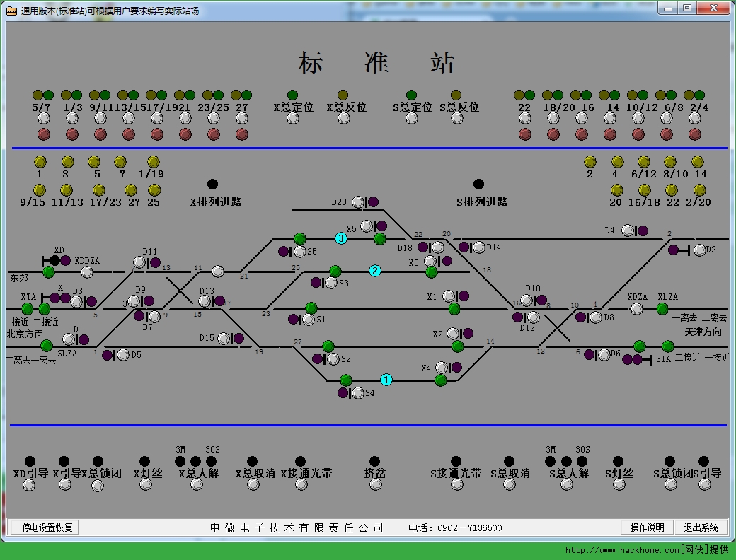The image size is (736, 560).
Task: Click the white signal button for S5
Action: [x=300, y=252]
